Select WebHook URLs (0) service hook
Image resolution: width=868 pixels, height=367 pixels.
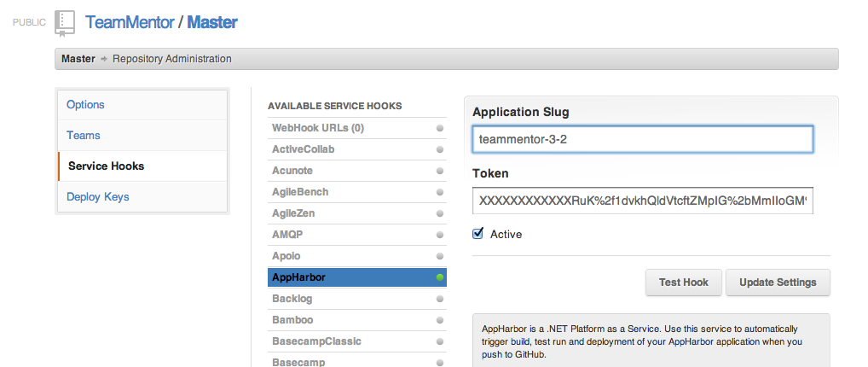(x=318, y=128)
